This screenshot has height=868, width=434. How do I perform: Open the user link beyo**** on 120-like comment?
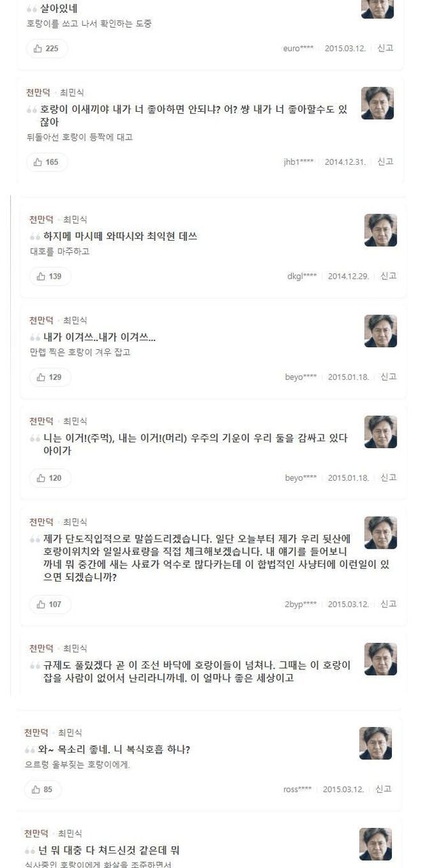tap(300, 478)
